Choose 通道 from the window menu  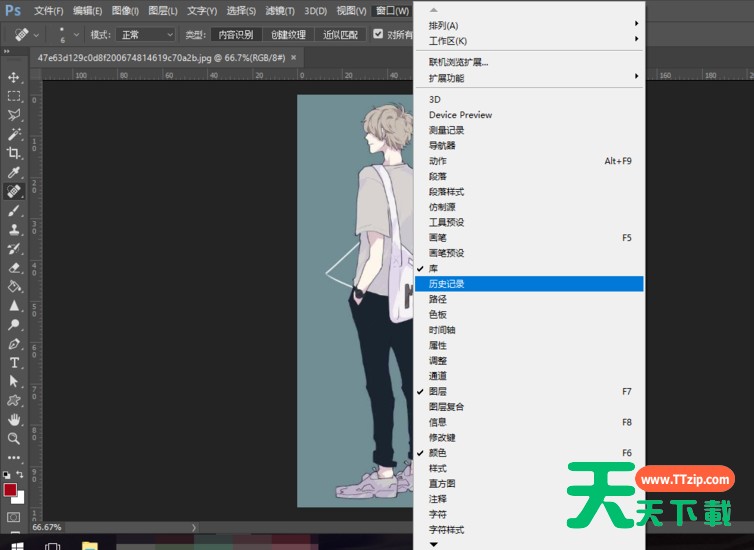(529, 376)
